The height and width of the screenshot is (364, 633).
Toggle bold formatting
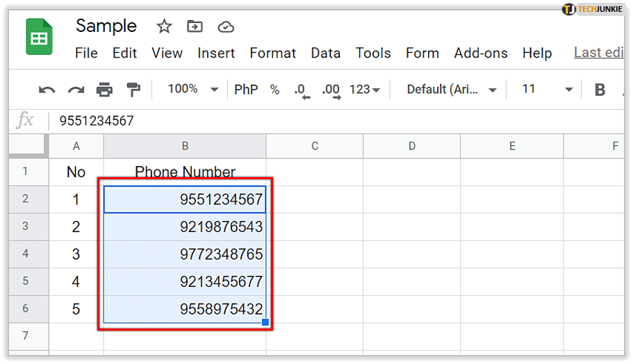(x=600, y=90)
